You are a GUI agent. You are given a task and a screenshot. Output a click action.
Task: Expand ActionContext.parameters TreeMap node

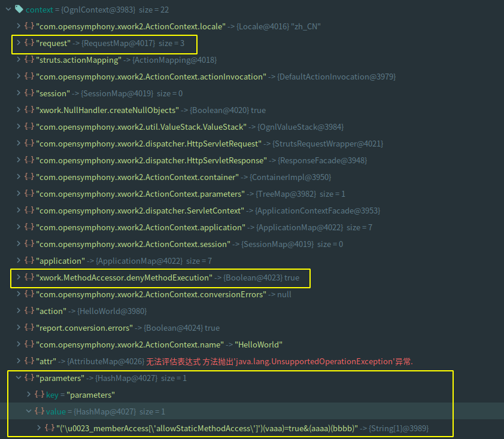pos(18,194)
